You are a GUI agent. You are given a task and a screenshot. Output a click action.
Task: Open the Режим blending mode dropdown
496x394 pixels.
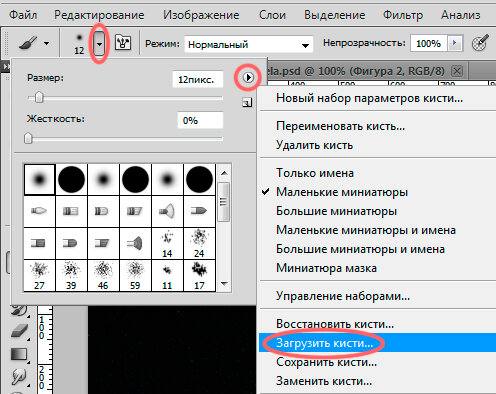coord(249,45)
